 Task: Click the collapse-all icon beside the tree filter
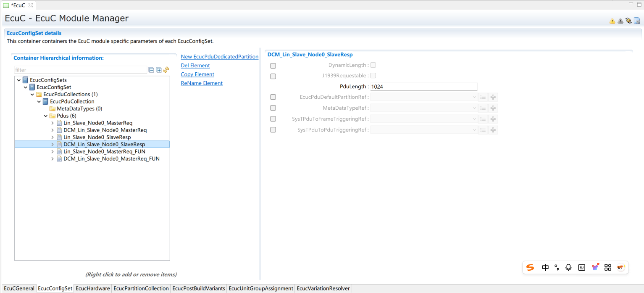click(x=151, y=70)
